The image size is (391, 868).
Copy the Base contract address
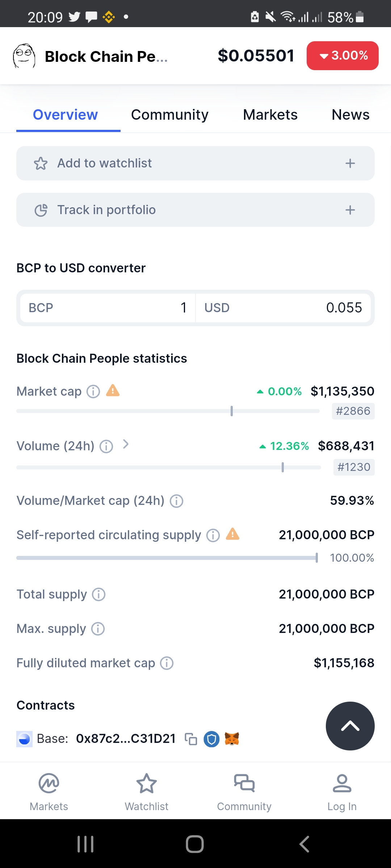pyautogui.click(x=191, y=739)
